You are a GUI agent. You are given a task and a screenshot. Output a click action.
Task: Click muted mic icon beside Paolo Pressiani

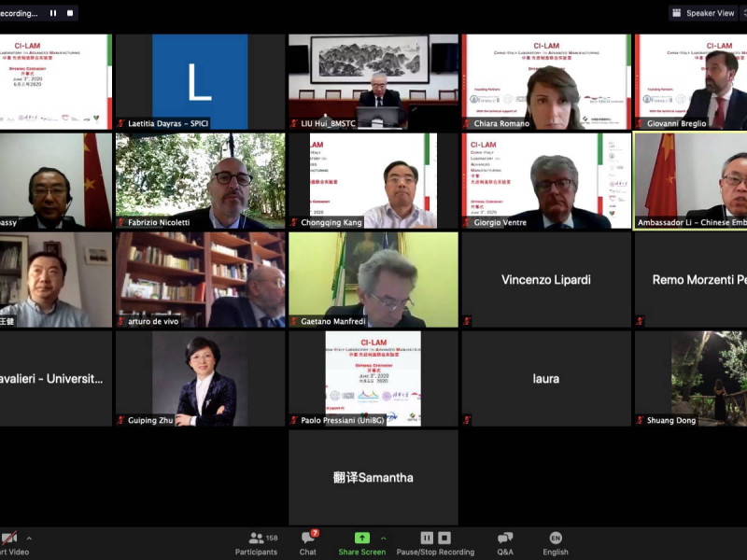(x=294, y=420)
